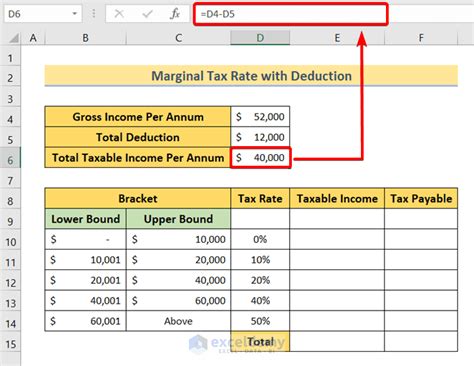The image size is (474, 366).
Task: Select the $40,000 taxable income cell D6
Action: [260, 157]
